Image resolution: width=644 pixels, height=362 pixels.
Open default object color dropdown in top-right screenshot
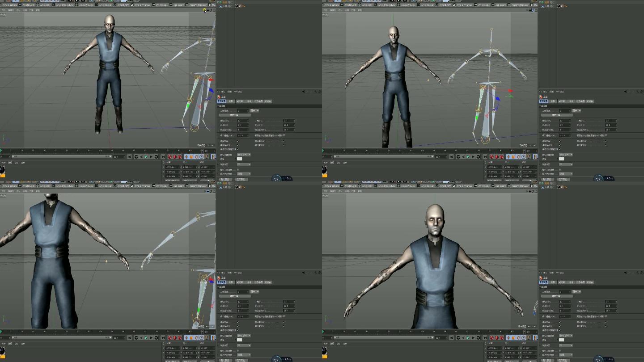566,155
